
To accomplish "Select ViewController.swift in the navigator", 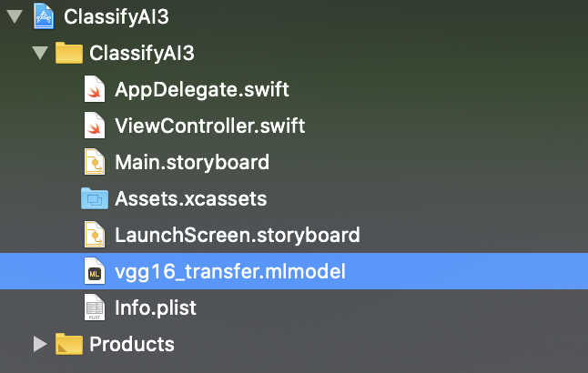I will tap(209, 126).
